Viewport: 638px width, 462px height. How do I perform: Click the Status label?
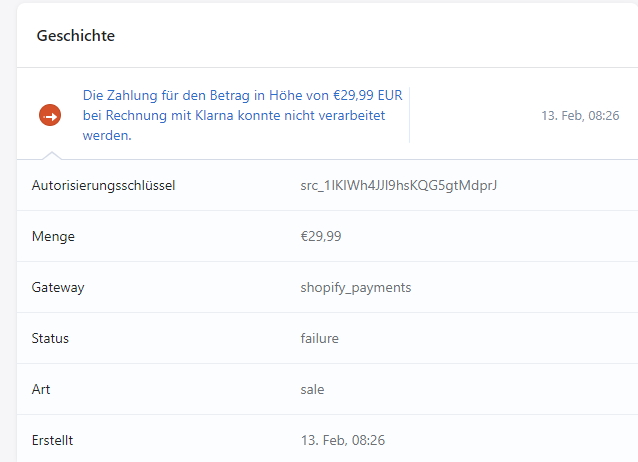pyautogui.click(x=51, y=338)
